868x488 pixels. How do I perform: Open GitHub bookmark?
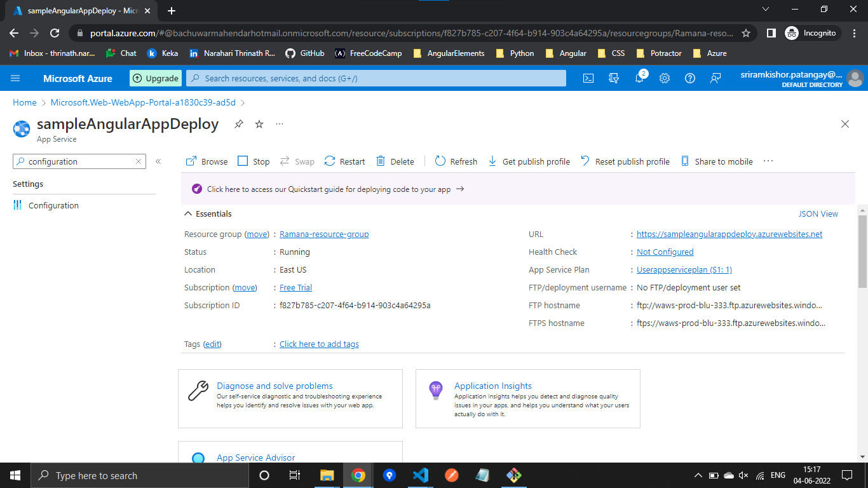click(x=304, y=53)
